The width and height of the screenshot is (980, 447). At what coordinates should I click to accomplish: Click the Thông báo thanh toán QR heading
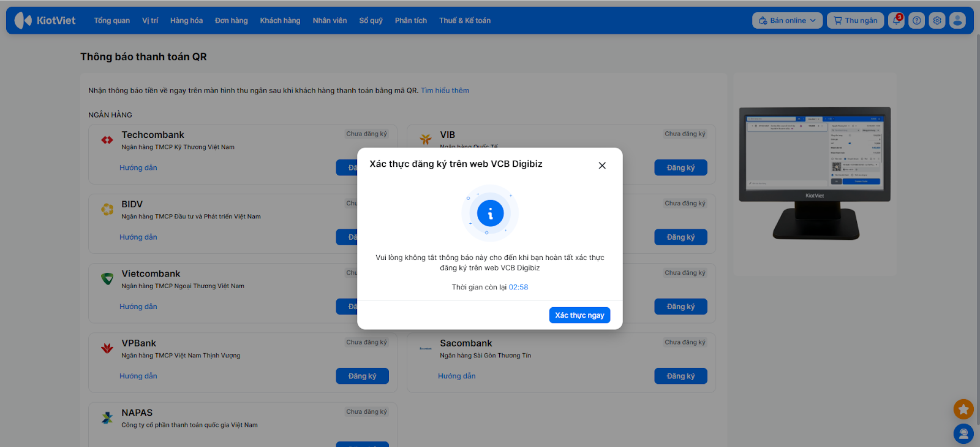143,56
